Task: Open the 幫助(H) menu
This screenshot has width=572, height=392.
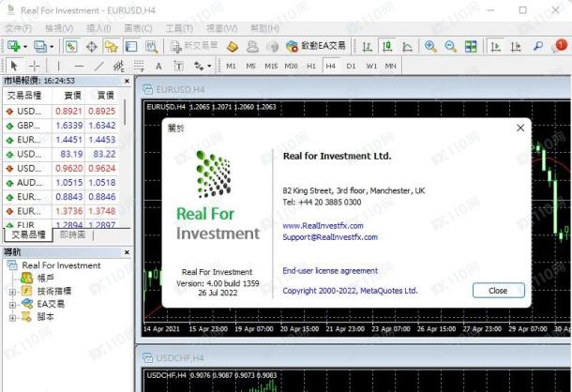Action: coord(264,28)
